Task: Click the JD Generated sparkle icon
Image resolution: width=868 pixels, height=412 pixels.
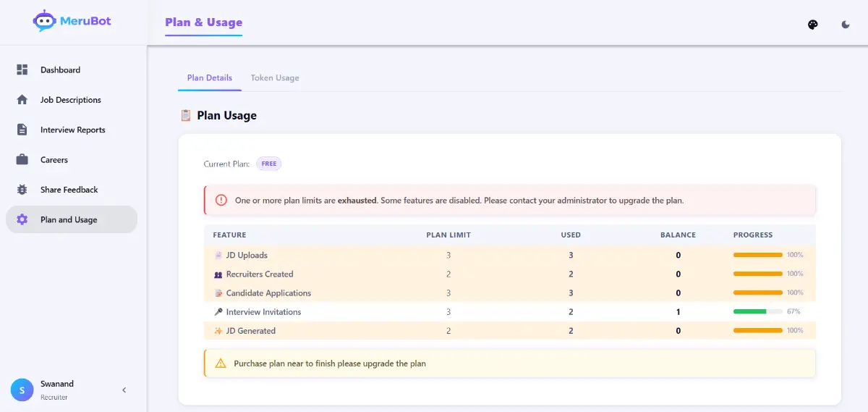Action: pyautogui.click(x=218, y=331)
